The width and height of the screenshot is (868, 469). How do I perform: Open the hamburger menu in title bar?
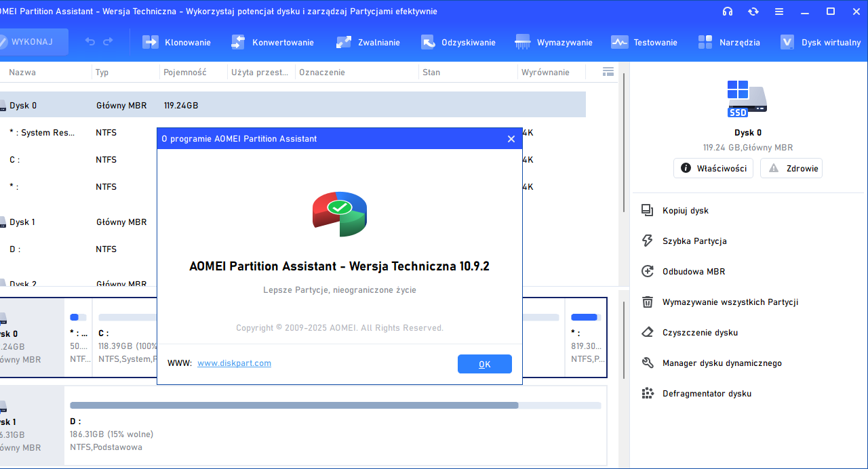click(x=779, y=12)
